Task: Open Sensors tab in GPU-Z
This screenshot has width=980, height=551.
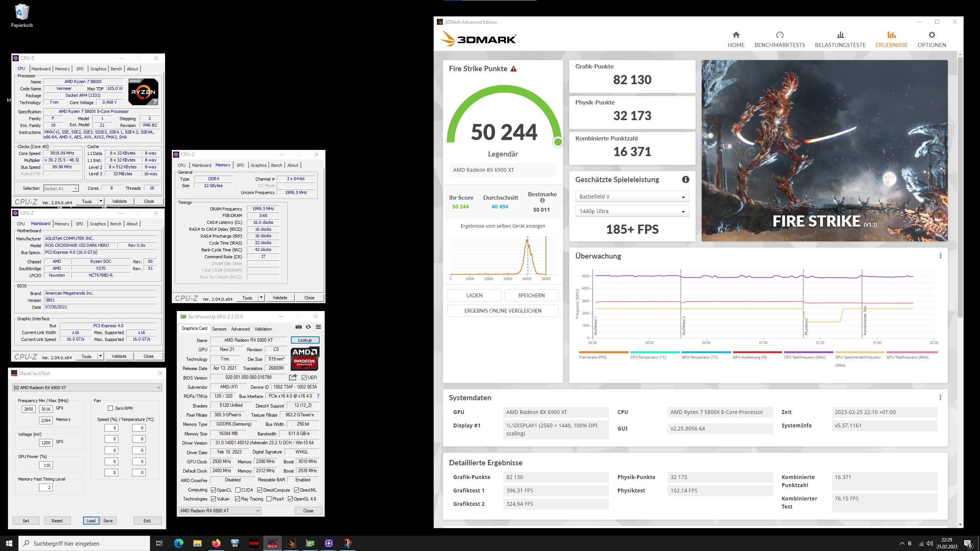Action: [219, 329]
